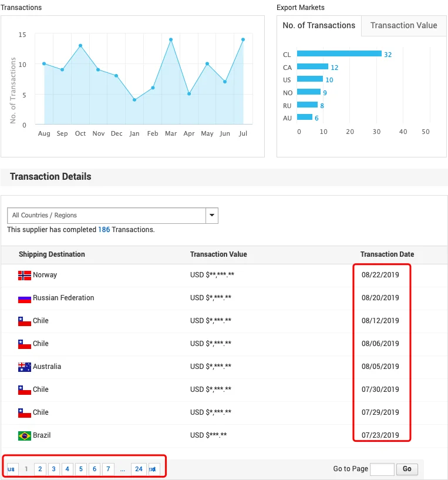This screenshot has width=448, height=480.
Task: Click the Norway flag icon
Action: 24,275
